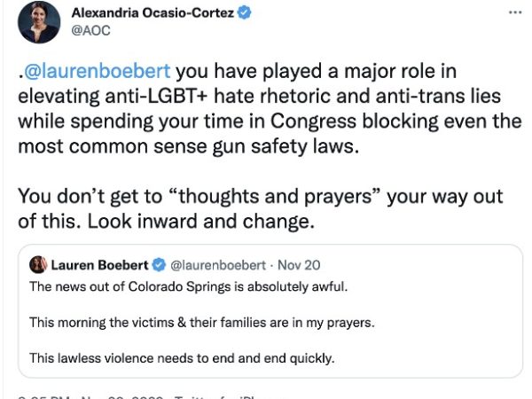Click the 'Look inward and change.' sentence

[x=201, y=221]
